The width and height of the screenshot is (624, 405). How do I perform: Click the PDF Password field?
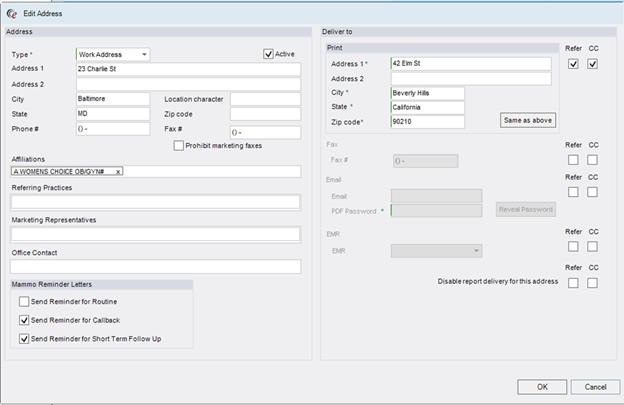(437, 211)
